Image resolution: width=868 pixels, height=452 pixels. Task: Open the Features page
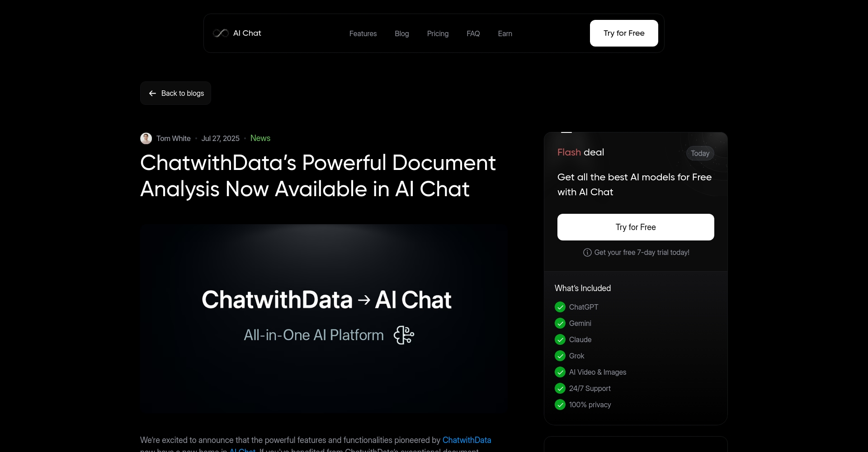click(x=363, y=33)
